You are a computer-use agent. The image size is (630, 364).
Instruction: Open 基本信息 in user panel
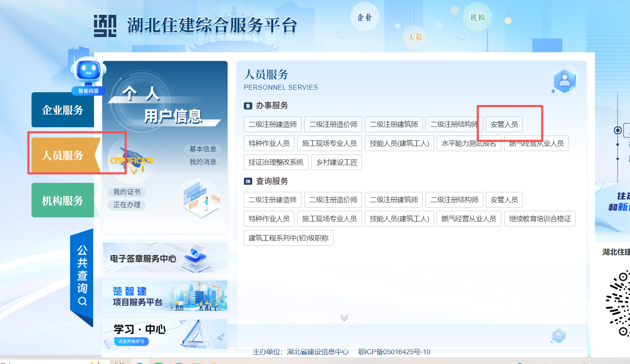203,149
